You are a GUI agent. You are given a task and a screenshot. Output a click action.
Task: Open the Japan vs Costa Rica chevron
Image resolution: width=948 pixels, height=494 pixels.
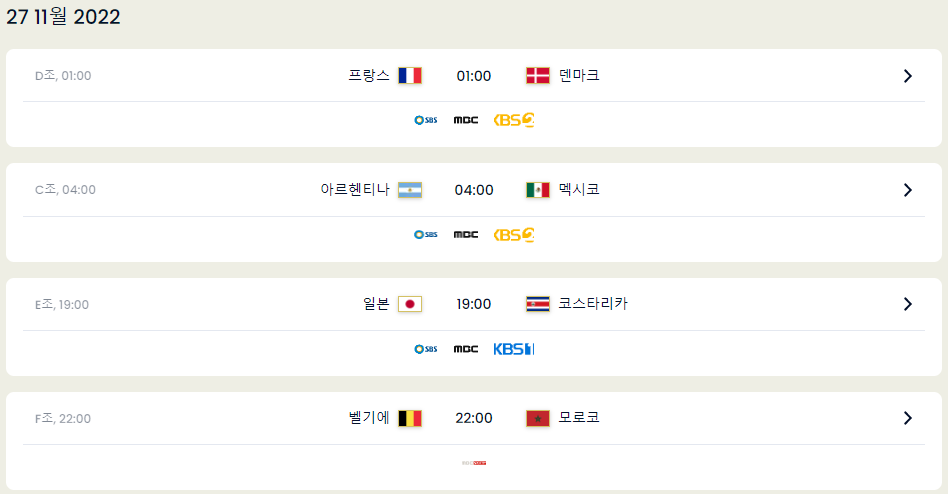(x=907, y=304)
